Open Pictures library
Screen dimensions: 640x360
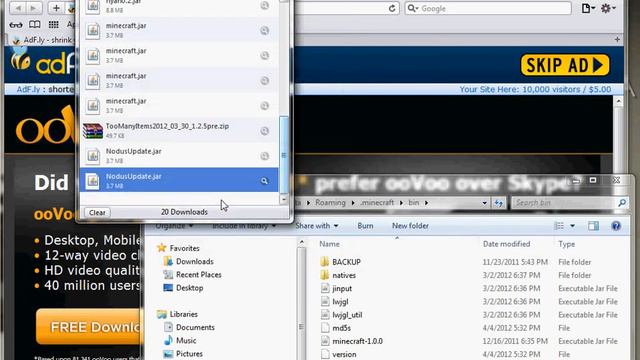point(189,353)
